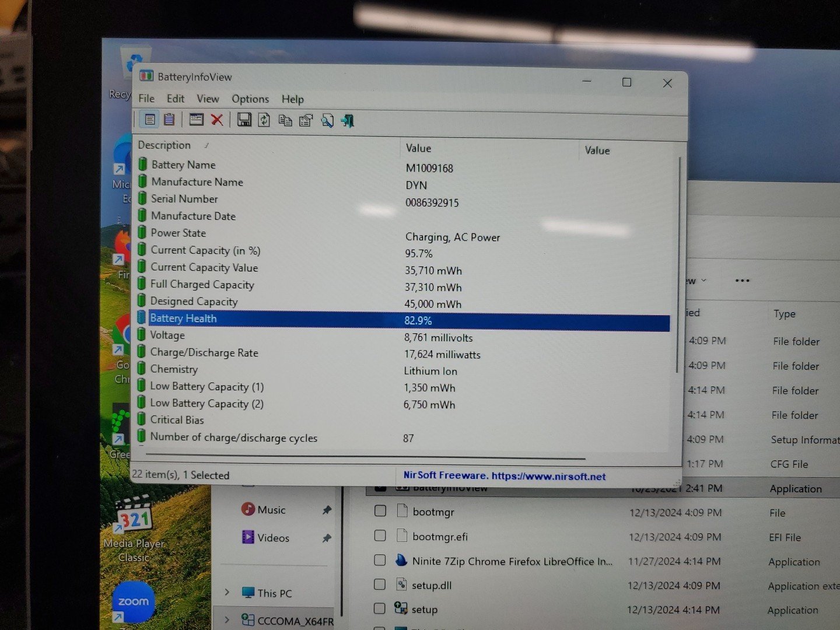
Task: Open the Edit menu in BatteryInfoView
Action: 176,99
